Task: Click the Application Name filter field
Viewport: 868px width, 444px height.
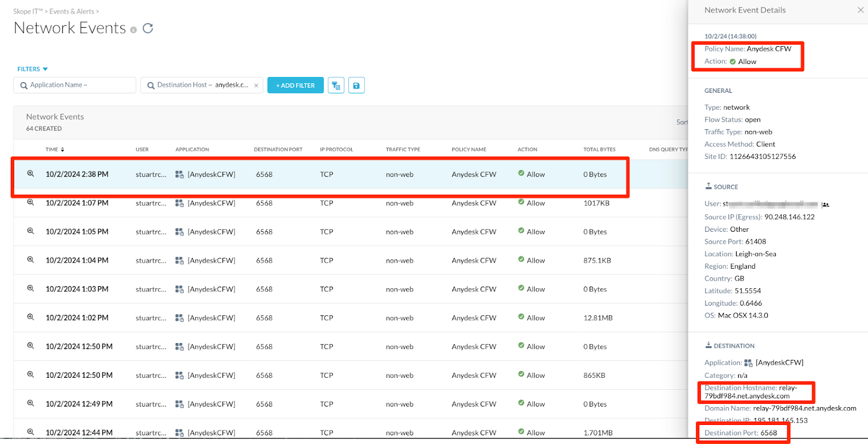Action: pos(75,85)
